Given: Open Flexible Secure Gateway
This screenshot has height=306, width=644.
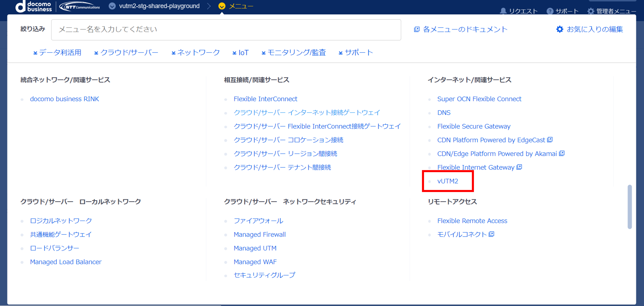Looking at the screenshot, I should click(474, 126).
